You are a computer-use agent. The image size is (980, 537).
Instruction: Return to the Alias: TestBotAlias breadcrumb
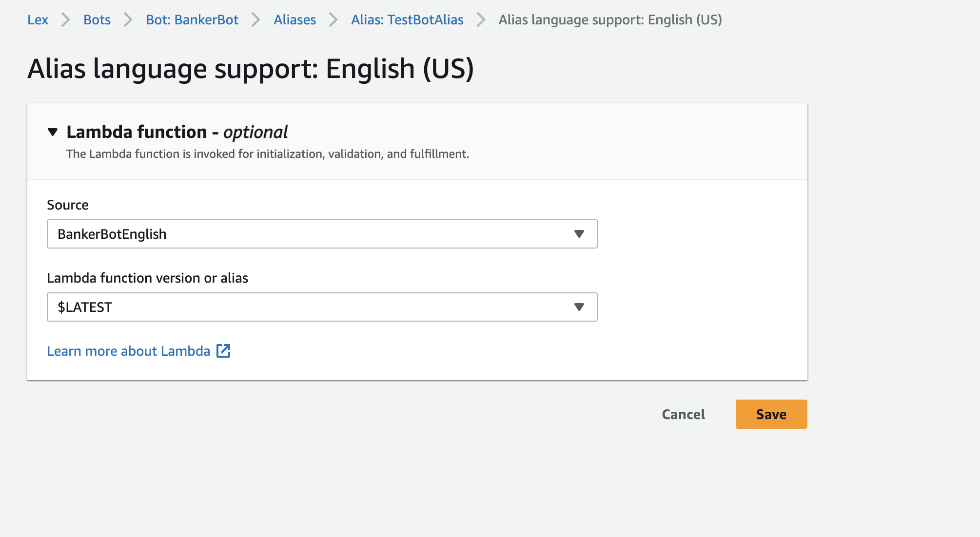tap(407, 20)
